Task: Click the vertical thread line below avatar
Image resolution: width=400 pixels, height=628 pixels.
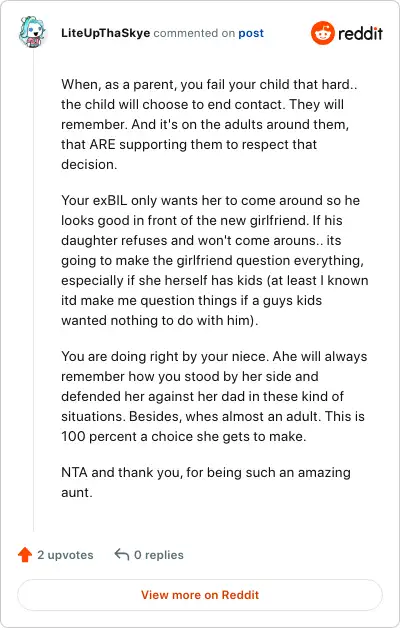Action: coord(33,290)
